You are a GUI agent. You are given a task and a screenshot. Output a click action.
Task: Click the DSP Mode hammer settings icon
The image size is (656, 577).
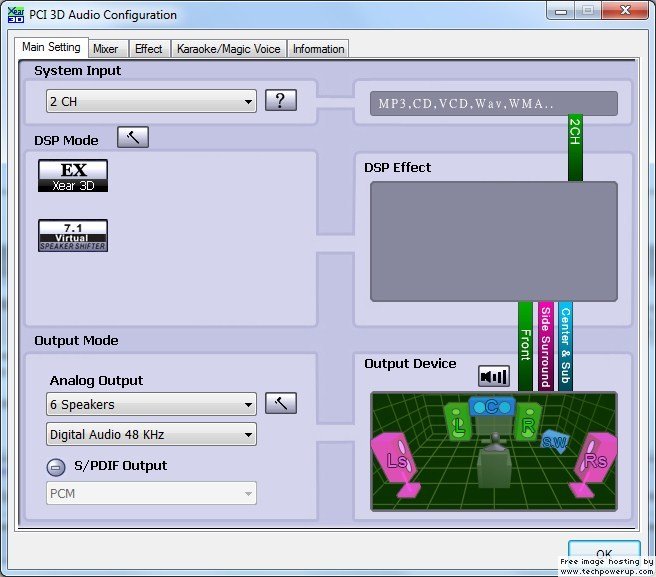tap(133, 137)
